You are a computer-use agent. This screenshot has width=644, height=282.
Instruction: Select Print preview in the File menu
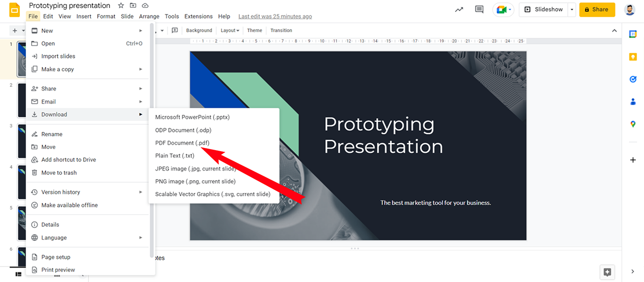(89, 270)
